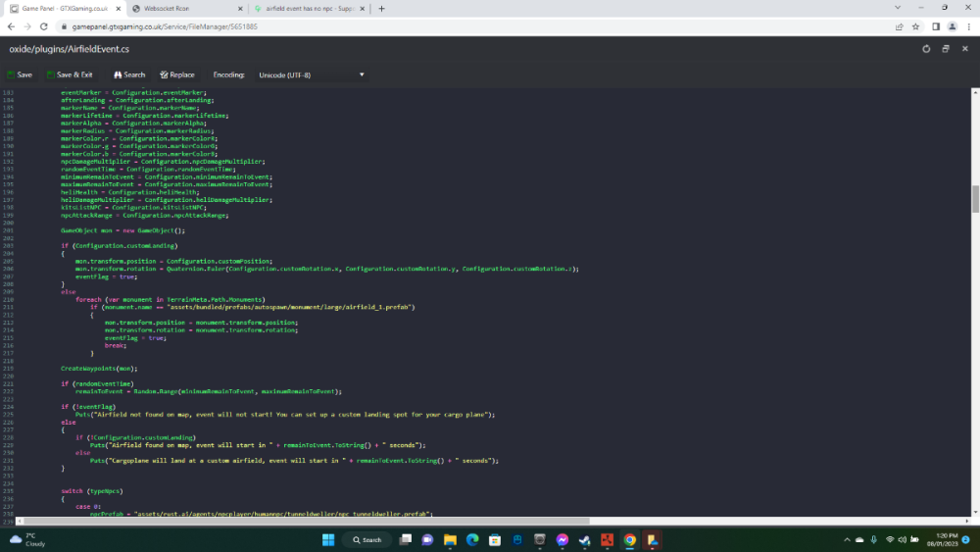This screenshot has width=980, height=552.
Task: Open clock showing 1:20 PM
Action: 942,539
